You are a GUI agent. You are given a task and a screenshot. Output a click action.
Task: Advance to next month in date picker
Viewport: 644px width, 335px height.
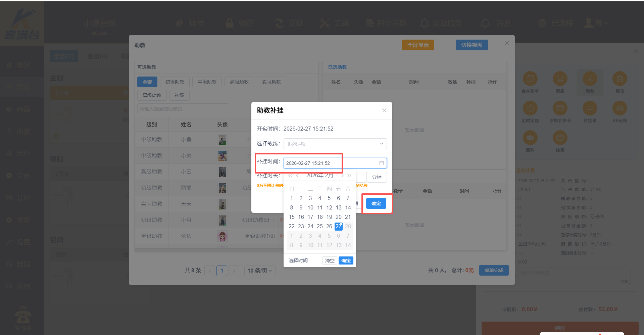point(342,176)
